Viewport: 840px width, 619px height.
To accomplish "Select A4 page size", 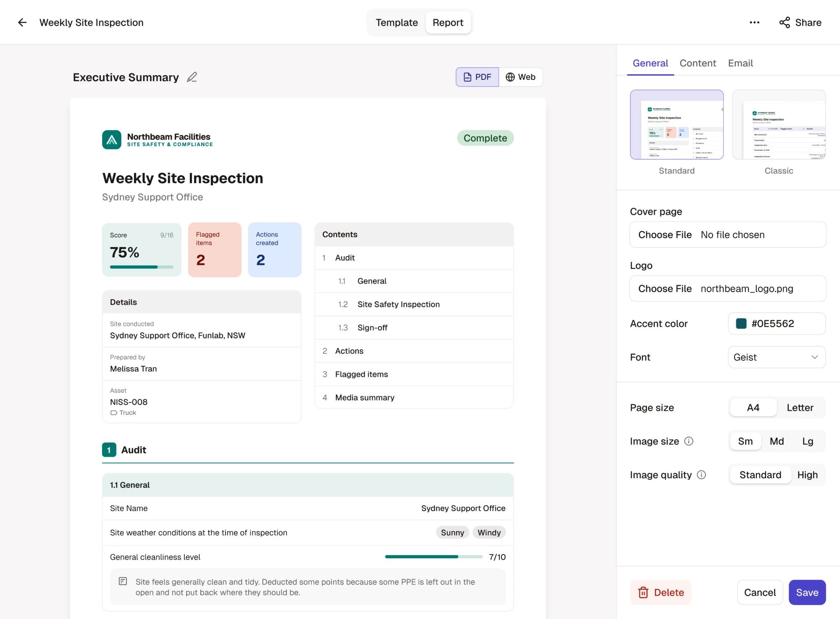I will click(753, 407).
